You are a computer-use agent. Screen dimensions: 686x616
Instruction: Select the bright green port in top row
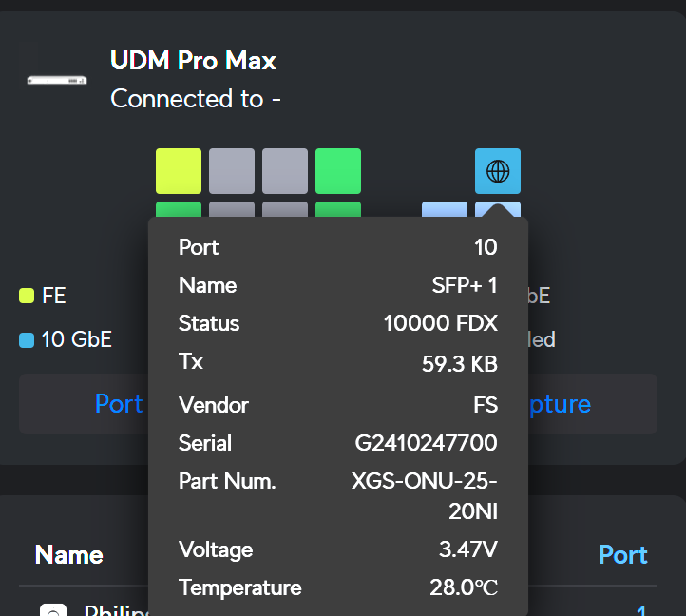(x=338, y=171)
